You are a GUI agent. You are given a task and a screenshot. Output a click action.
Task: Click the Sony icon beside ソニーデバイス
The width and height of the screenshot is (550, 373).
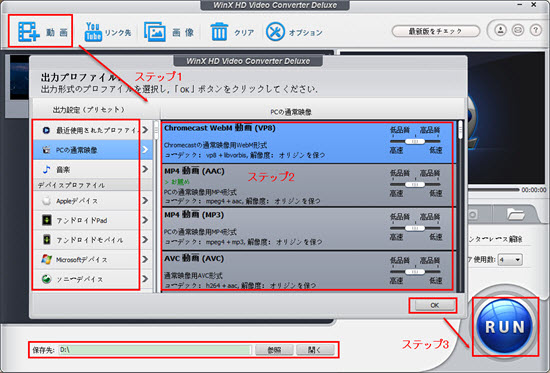click(x=46, y=279)
